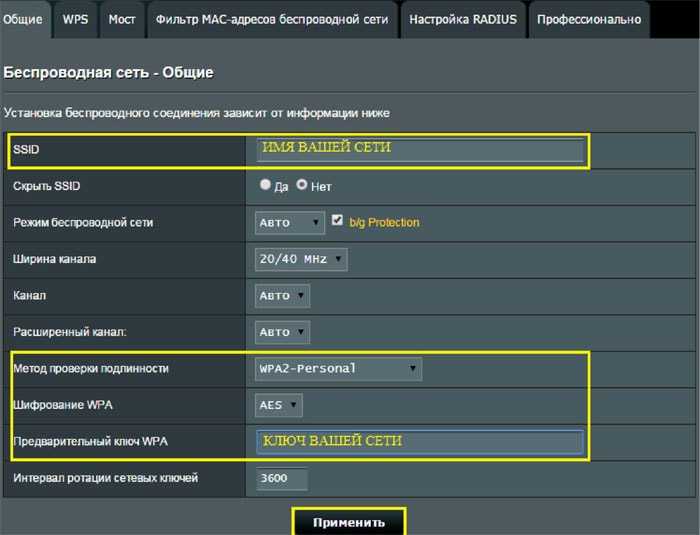Select Нет for Скрыть SSID
The image size is (700, 535).
[x=302, y=184]
